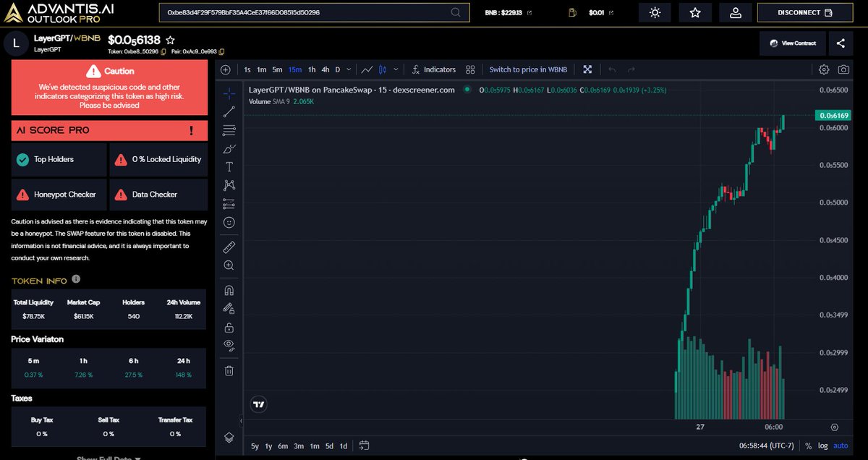Open the Honeypot Checker card
The width and height of the screenshot is (868, 460).
click(x=59, y=195)
